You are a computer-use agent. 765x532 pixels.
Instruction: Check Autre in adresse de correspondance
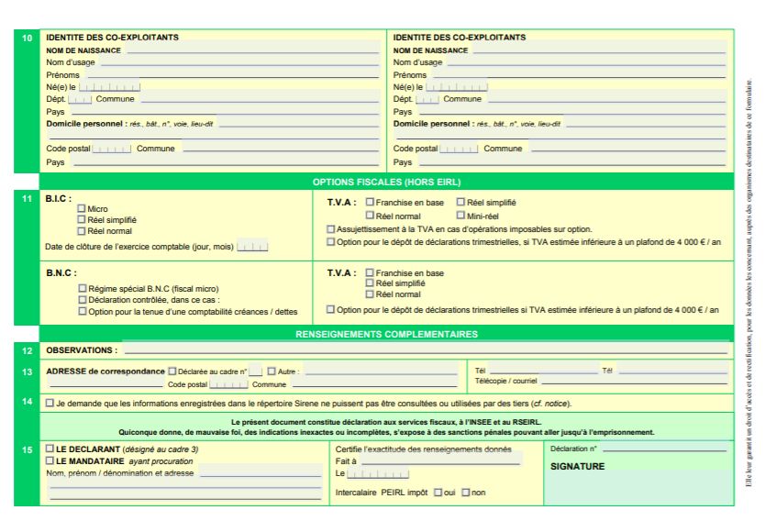point(272,371)
